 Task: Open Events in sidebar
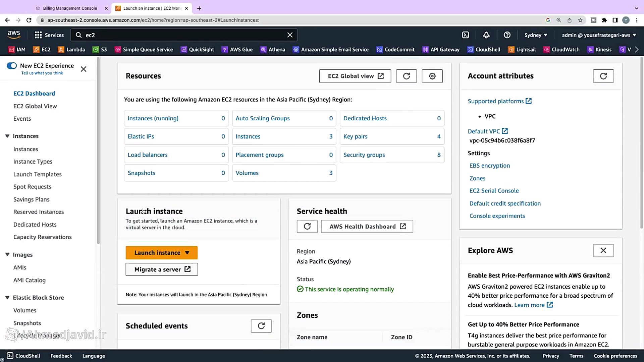tap(22, 119)
